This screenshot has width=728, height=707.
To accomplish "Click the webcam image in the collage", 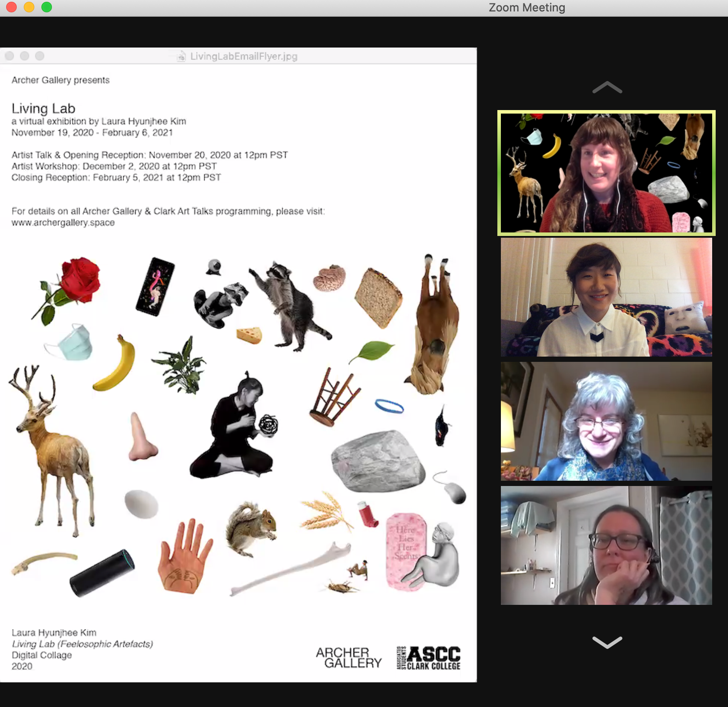I will [x=214, y=267].
